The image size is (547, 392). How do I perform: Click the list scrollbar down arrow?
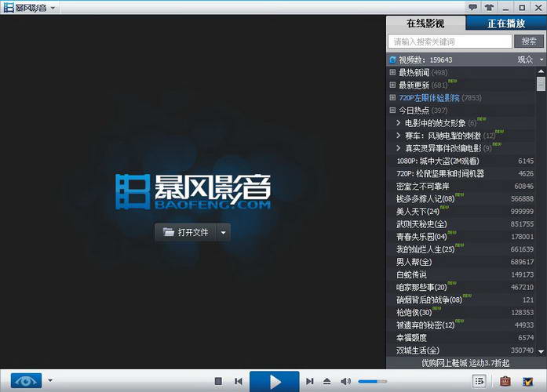tap(541, 351)
